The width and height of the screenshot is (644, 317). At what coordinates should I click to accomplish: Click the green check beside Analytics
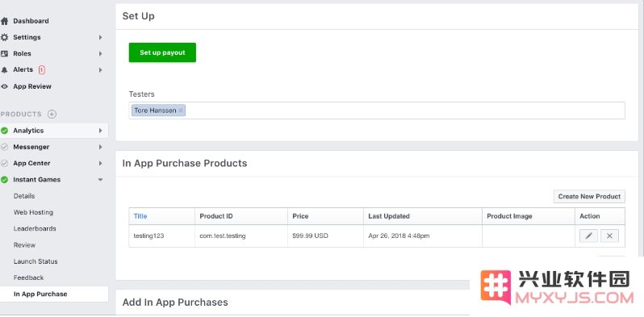(x=4, y=131)
